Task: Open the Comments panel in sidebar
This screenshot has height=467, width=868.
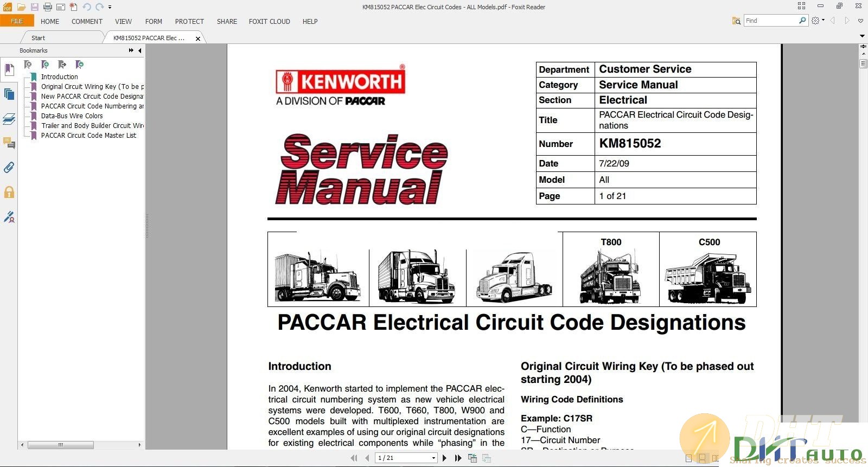Action: 9,143
